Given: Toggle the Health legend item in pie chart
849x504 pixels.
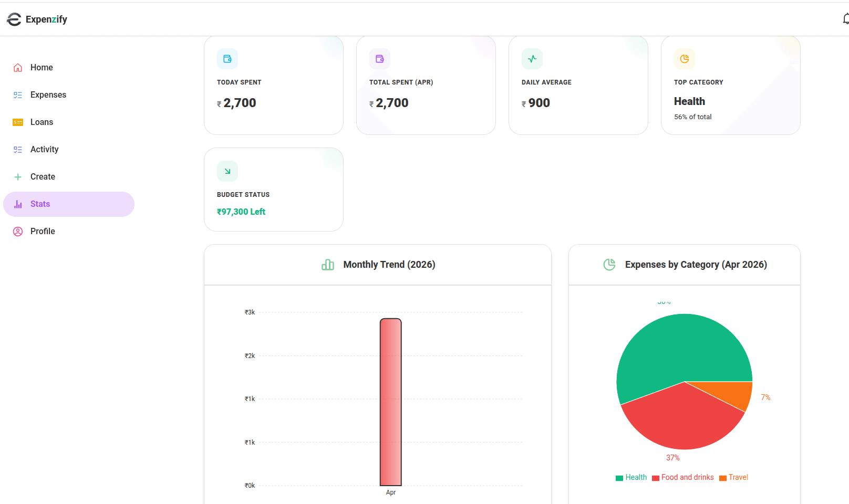Looking at the screenshot, I should click(631, 477).
